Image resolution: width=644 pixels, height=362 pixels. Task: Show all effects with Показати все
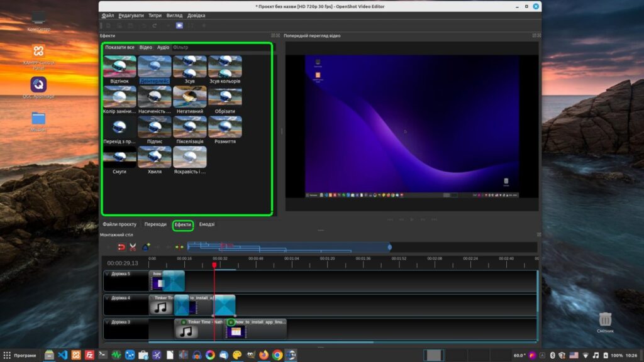(119, 48)
